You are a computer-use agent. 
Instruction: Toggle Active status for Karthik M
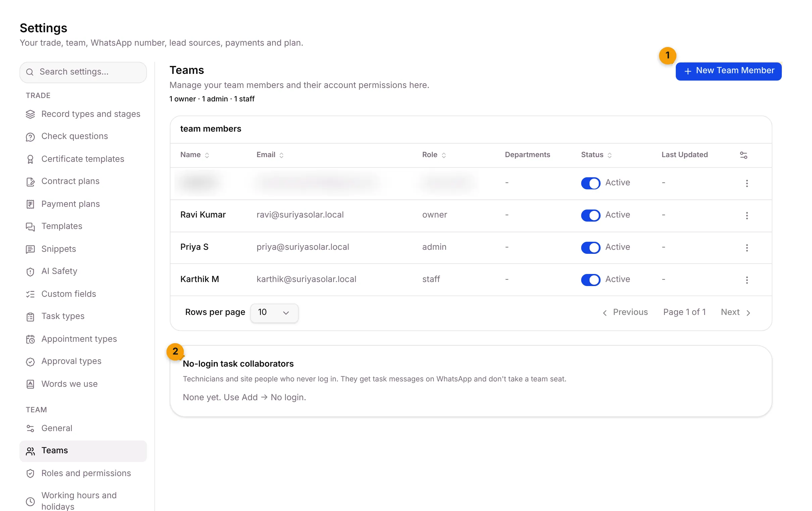click(591, 280)
